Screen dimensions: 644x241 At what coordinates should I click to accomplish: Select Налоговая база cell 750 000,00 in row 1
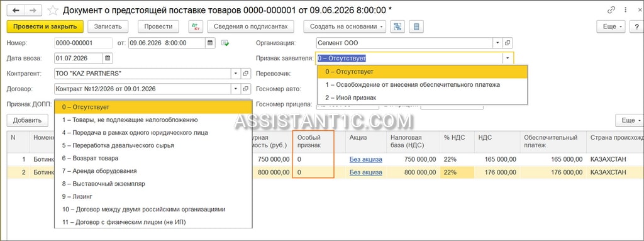tap(413, 160)
